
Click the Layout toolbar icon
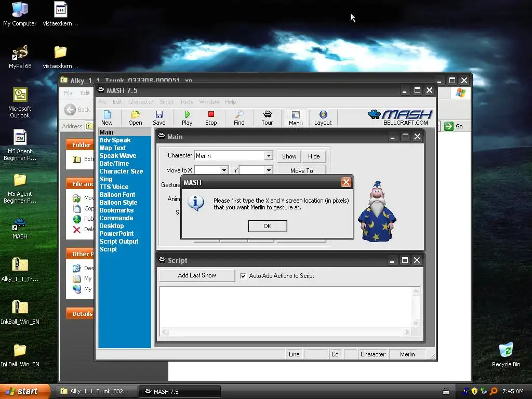(323, 118)
